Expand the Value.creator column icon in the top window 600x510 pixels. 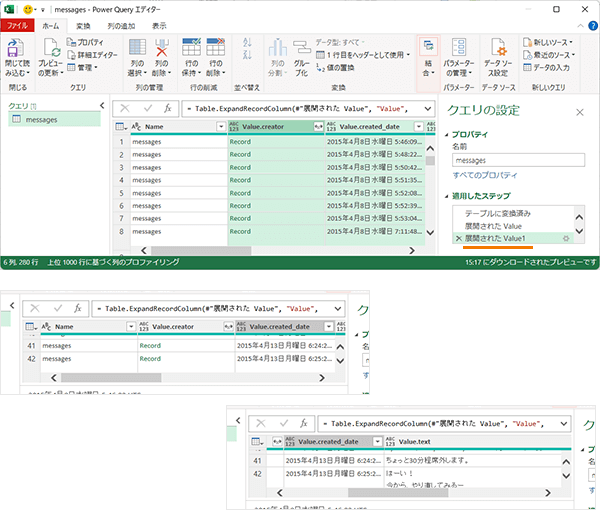click(318, 127)
